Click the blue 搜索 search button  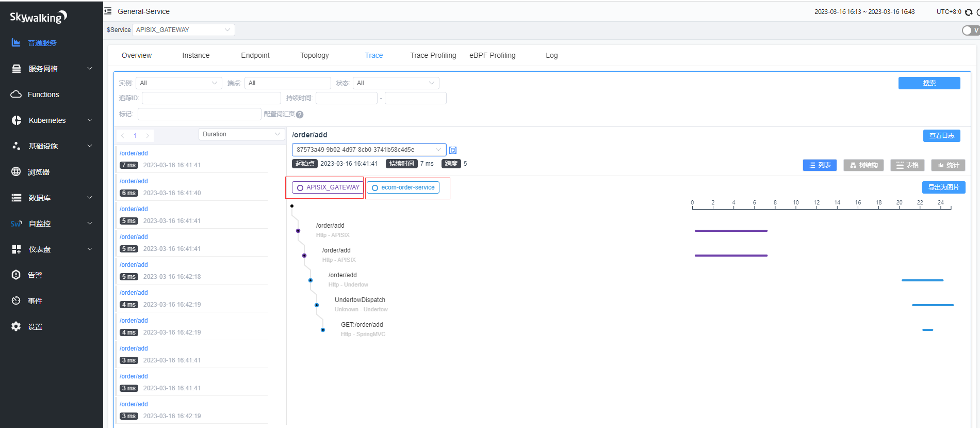pos(929,83)
